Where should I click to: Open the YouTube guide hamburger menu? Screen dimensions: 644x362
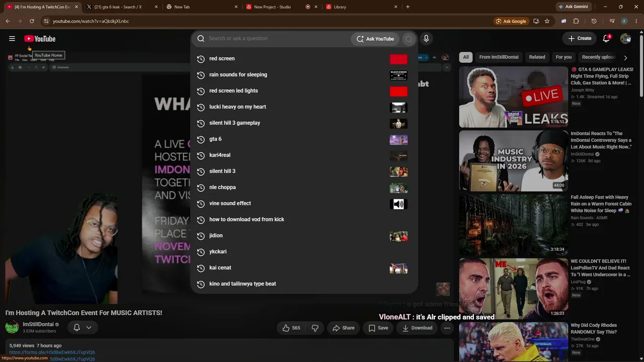coord(12,39)
